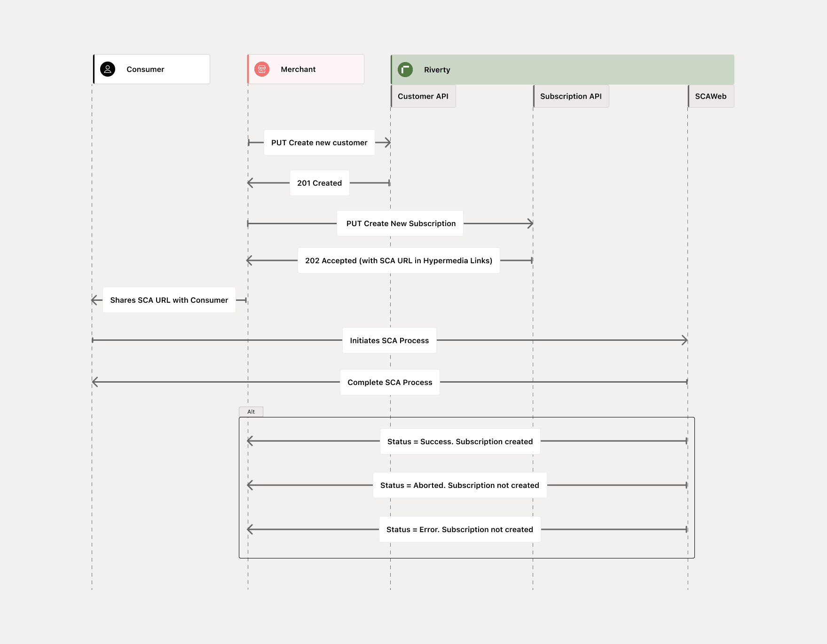
Task: Select the Customer API lane label
Action: 423,96
